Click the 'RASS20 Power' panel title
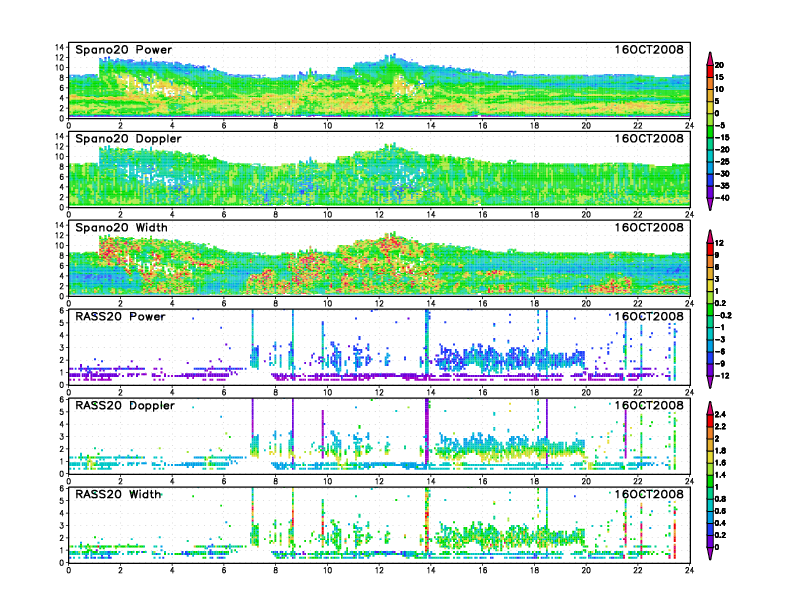This screenshot has width=792, height=612. point(120,317)
